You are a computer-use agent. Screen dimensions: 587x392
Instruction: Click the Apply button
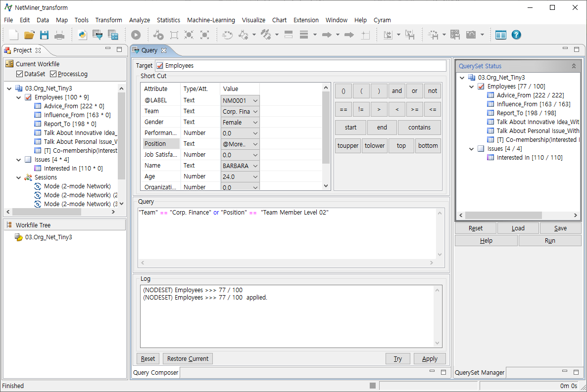[x=430, y=359]
